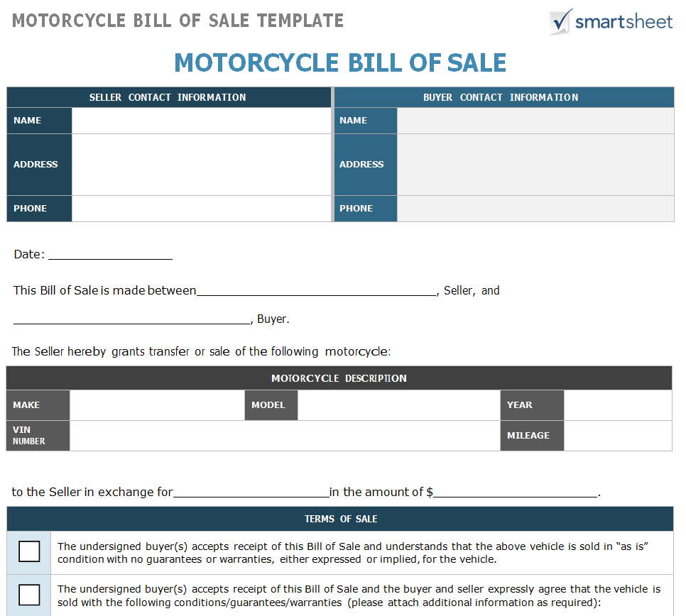Select the buyer Address field
Screen dimensions: 686x616
[535, 165]
